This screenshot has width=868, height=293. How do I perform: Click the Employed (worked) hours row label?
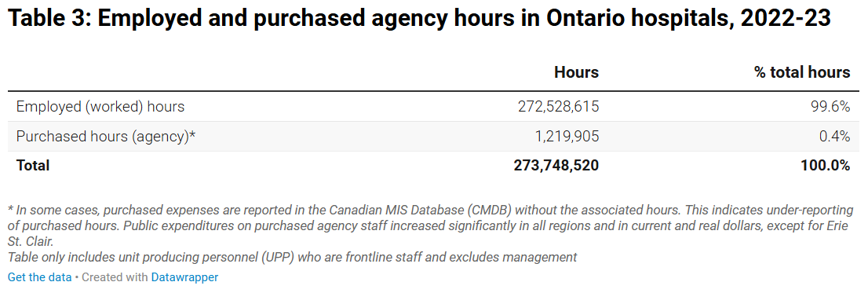coord(100,106)
